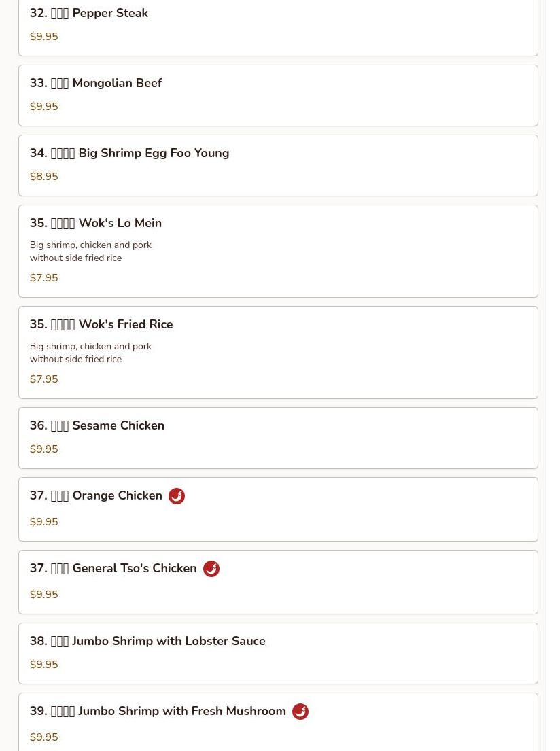Select the Mongolian Beef item
The image size is (560, 751).
[x=96, y=84]
